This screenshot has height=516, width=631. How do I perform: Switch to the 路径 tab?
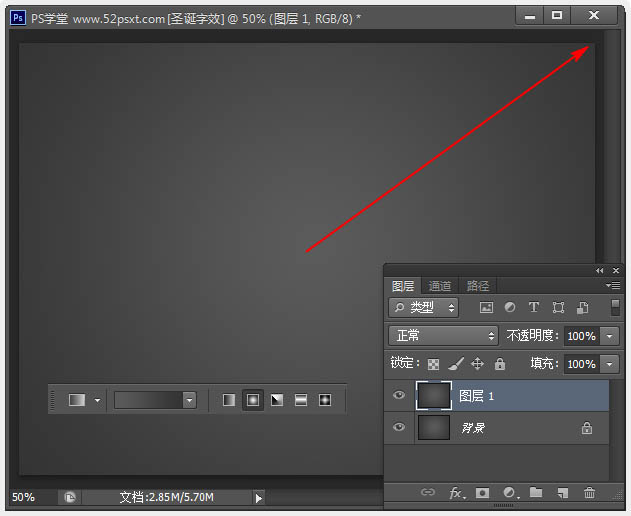[478, 286]
